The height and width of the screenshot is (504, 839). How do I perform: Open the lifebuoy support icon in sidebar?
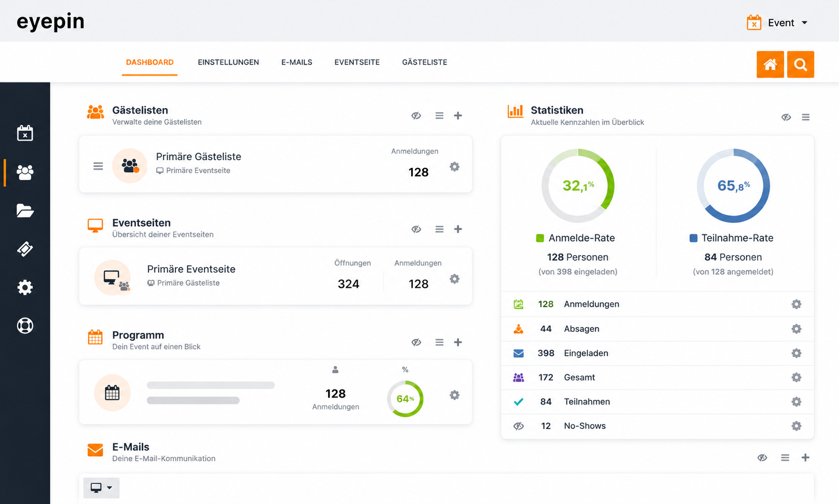coord(25,326)
